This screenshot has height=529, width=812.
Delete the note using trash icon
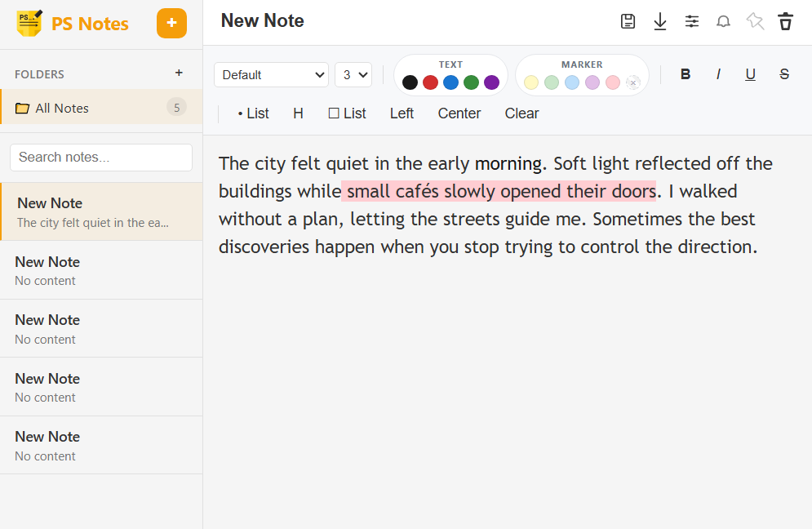click(786, 21)
